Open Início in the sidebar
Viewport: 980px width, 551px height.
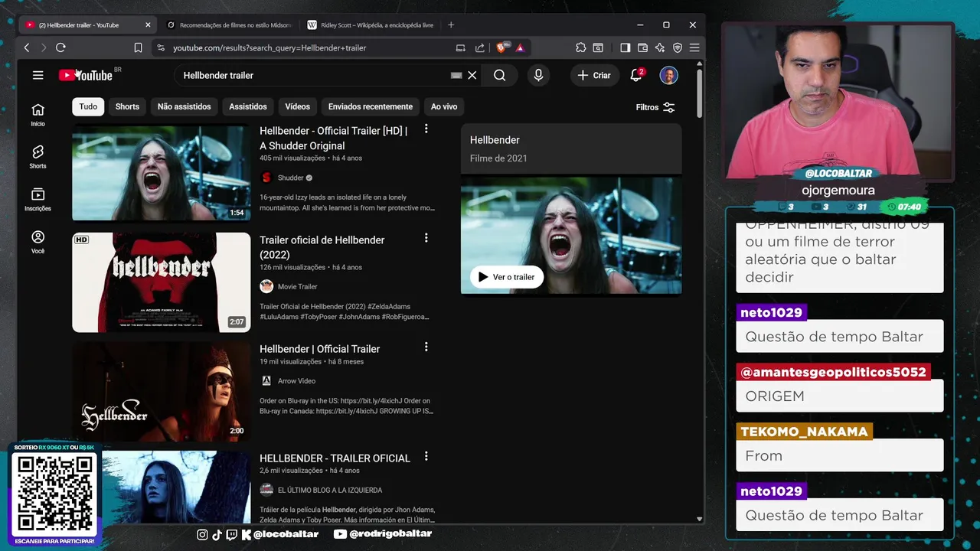click(38, 115)
